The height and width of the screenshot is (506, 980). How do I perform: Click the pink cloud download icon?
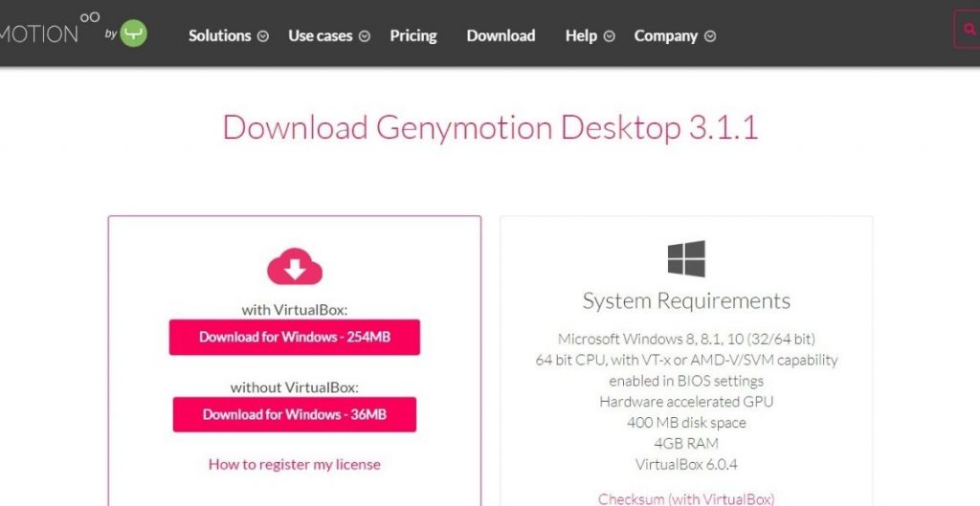pos(295,267)
